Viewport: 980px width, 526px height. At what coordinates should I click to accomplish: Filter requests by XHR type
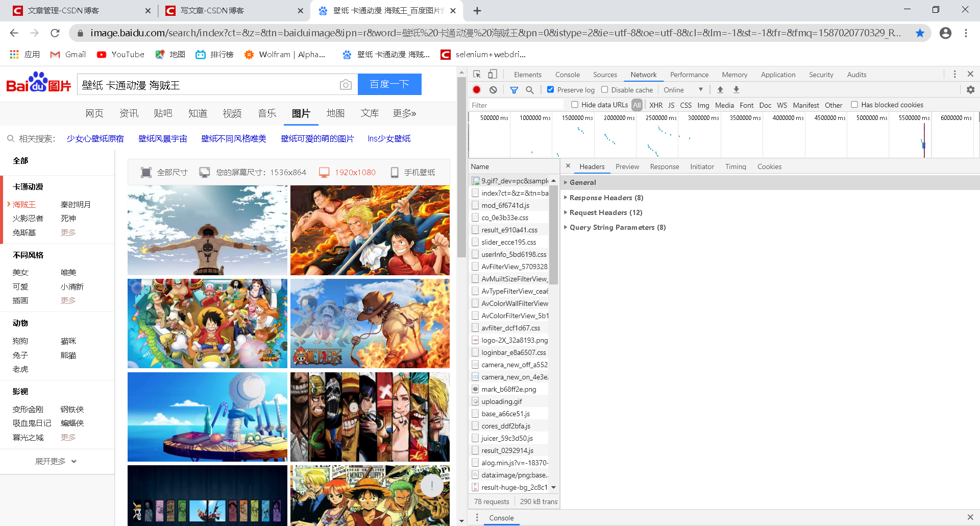tap(655, 105)
